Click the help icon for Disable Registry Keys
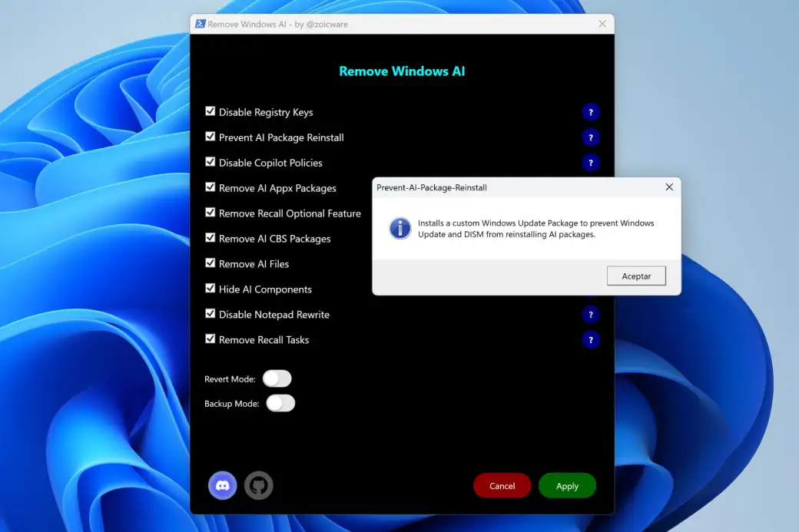The image size is (799, 532). 591,112
